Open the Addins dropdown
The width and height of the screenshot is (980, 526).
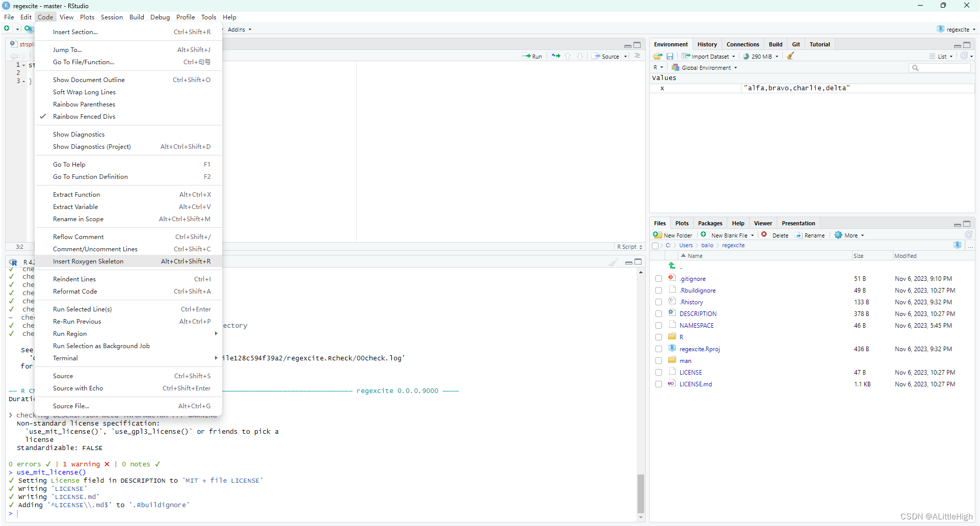(x=240, y=30)
